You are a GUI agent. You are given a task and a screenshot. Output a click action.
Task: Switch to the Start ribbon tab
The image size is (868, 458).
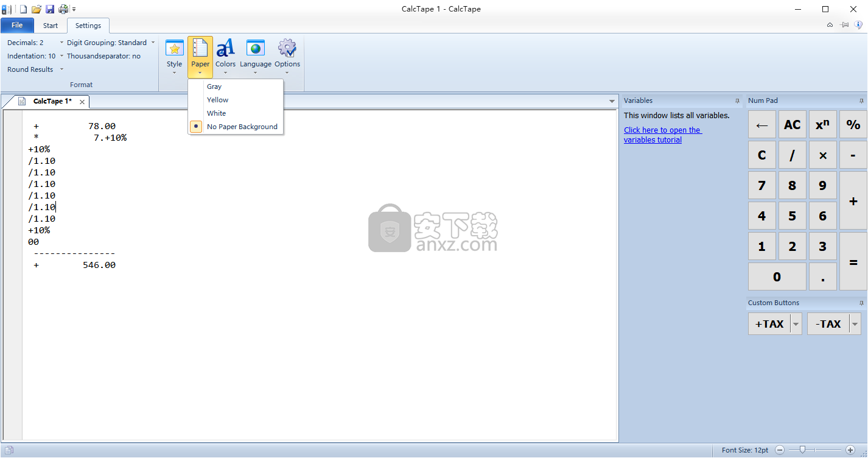tap(51, 26)
